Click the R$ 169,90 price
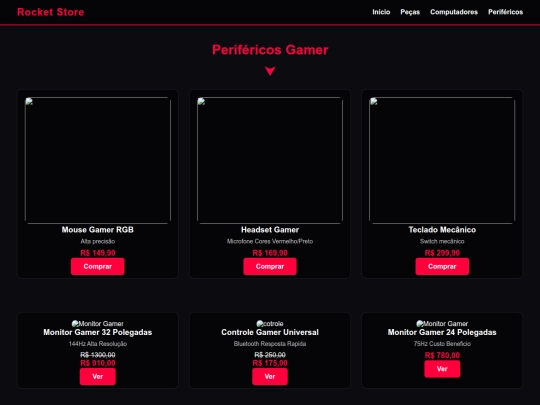Image resolution: width=540 pixels, height=405 pixels. (270, 253)
